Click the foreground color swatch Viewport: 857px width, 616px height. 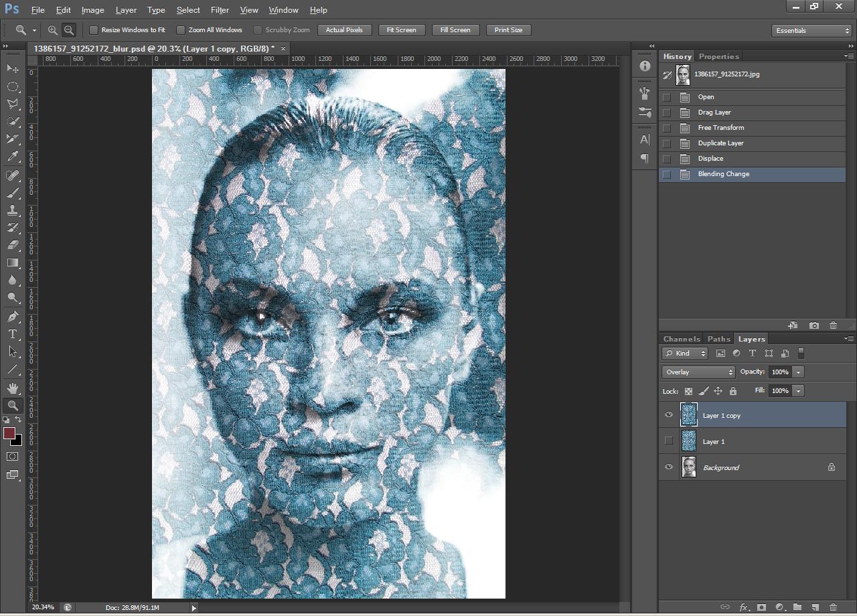coord(9,434)
